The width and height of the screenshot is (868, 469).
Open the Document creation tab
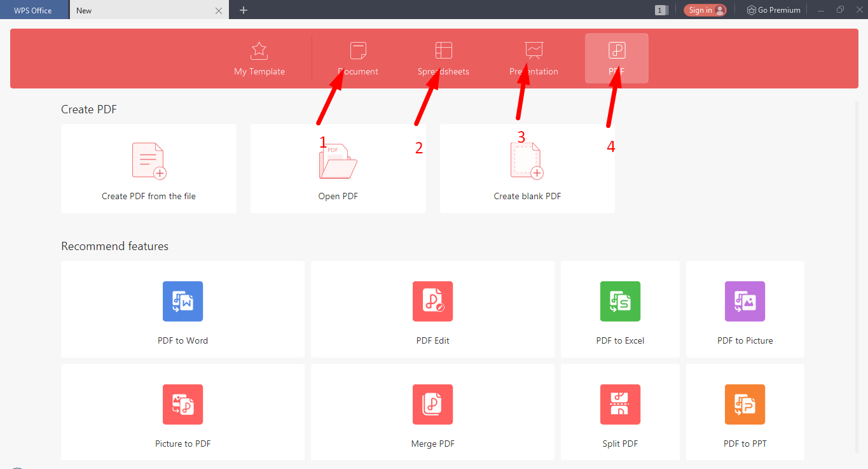(x=357, y=59)
